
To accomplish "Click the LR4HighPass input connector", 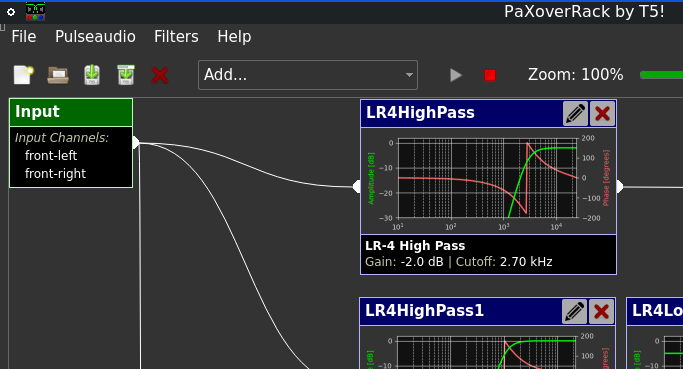I will [x=357, y=187].
